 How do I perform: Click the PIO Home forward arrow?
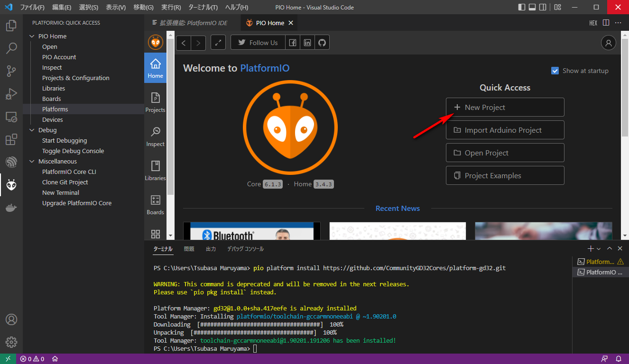click(x=198, y=43)
